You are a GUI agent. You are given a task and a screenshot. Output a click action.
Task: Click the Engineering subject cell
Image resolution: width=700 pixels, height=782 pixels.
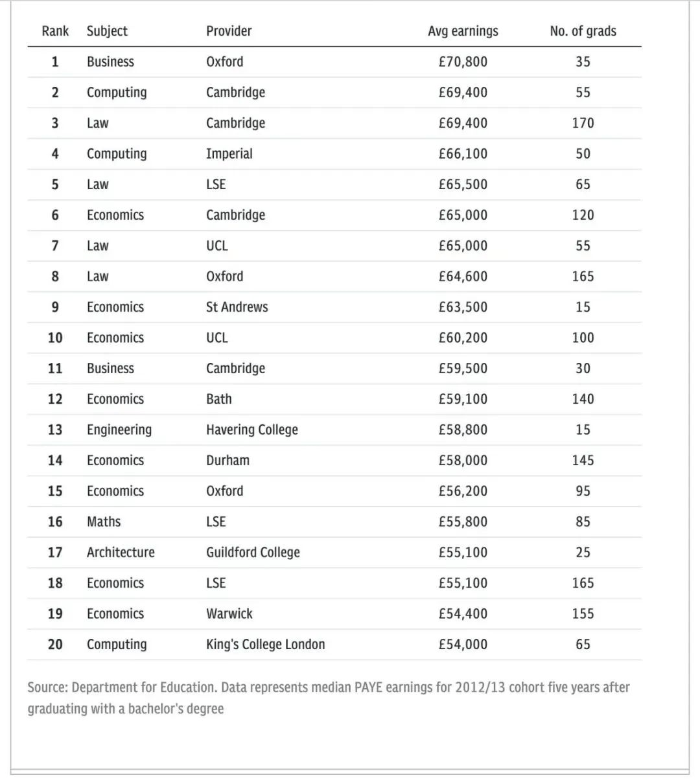pyautogui.click(x=119, y=430)
